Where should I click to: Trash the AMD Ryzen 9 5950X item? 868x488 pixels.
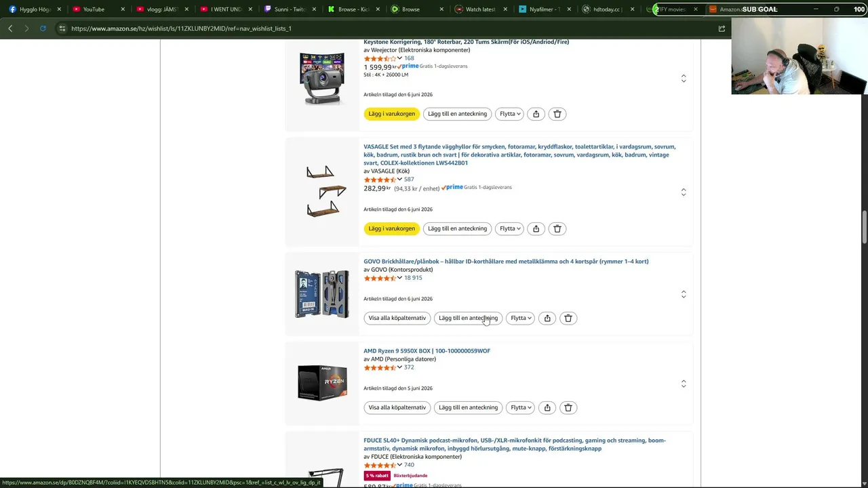click(568, 407)
